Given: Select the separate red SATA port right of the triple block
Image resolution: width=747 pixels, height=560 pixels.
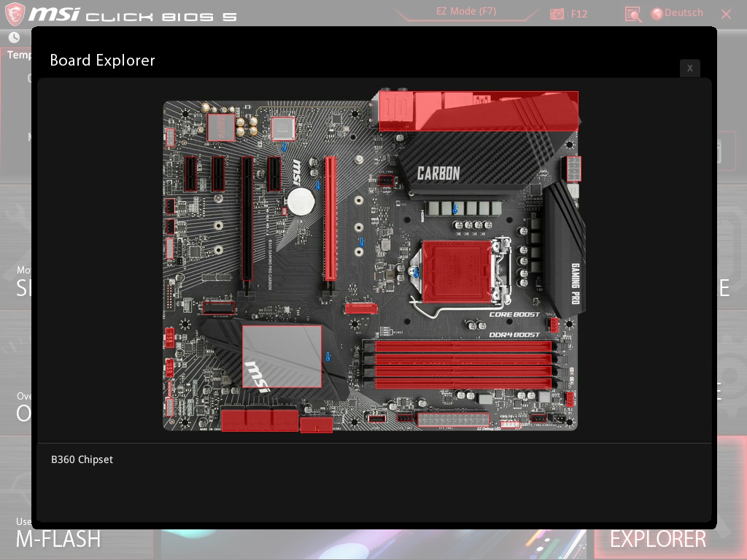Looking at the screenshot, I should 317,424.
